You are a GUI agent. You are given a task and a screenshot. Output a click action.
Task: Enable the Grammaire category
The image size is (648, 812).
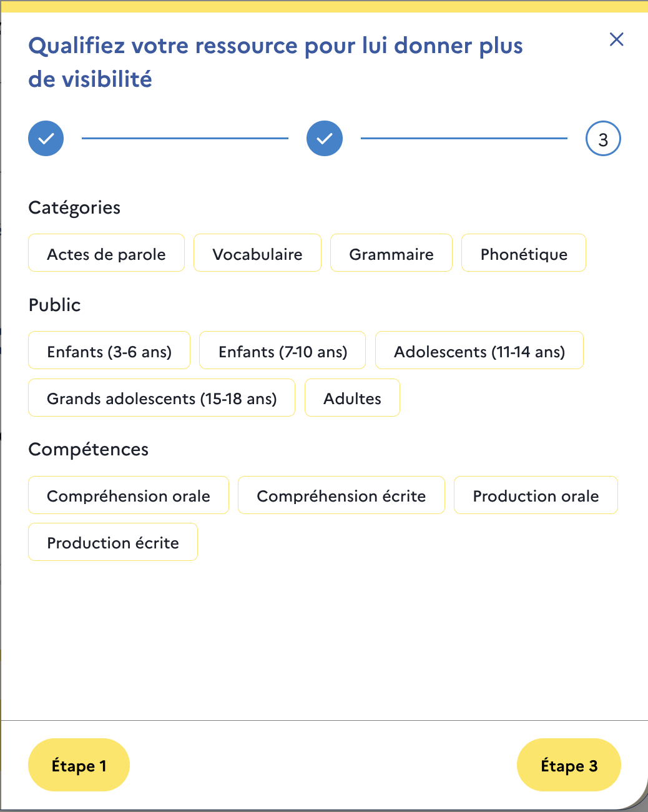pyautogui.click(x=391, y=253)
